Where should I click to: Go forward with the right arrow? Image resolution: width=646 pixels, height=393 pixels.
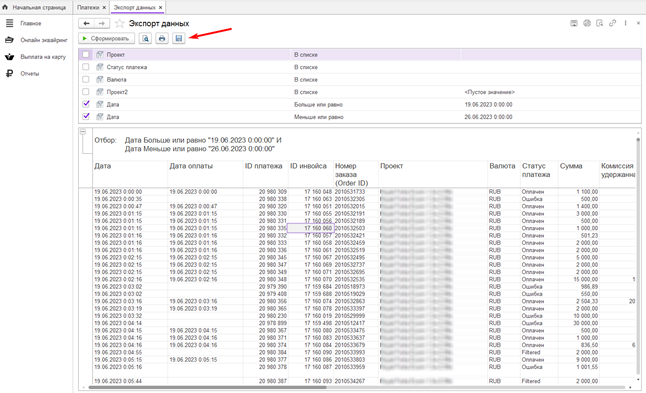[102, 23]
